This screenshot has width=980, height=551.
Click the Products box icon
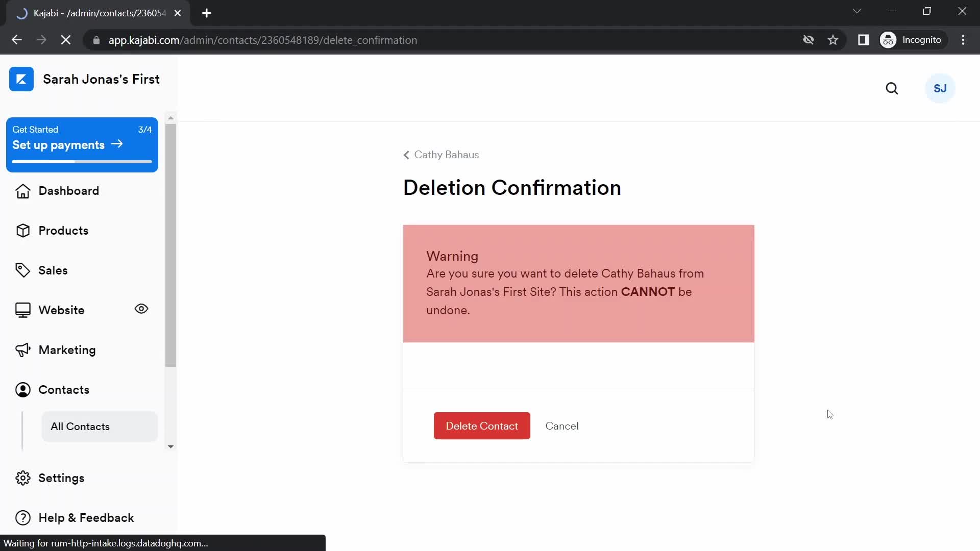coord(23,231)
